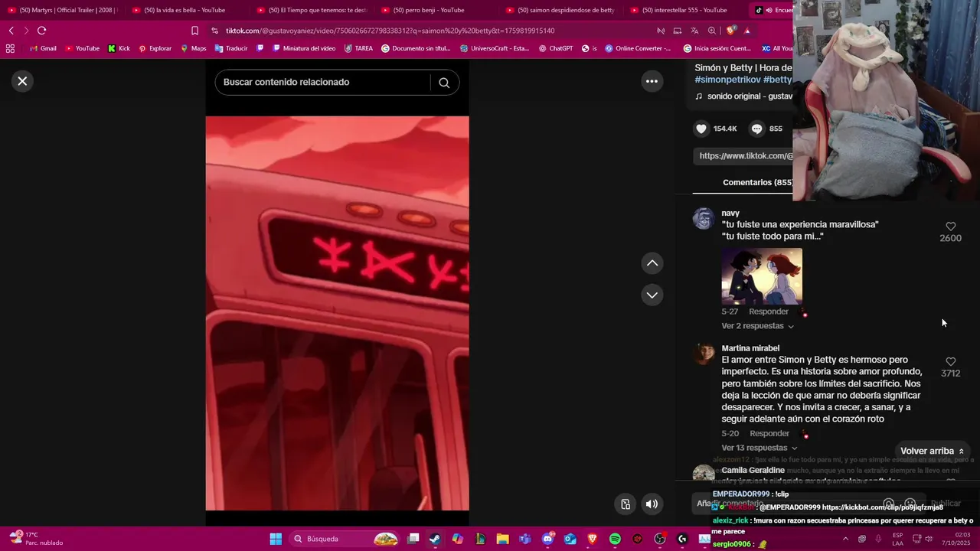Mute the video with the speaker button
The width and height of the screenshot is (980, 551).
click(x=652, y=504)
